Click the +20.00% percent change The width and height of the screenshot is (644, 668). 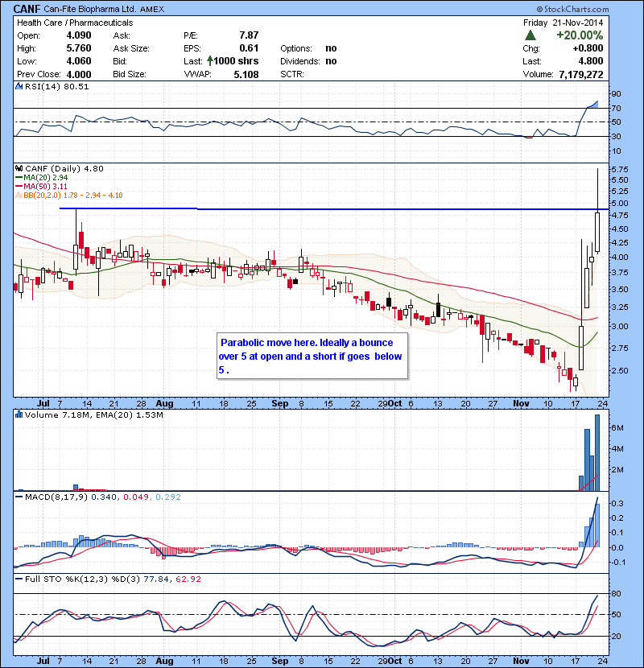580,35
